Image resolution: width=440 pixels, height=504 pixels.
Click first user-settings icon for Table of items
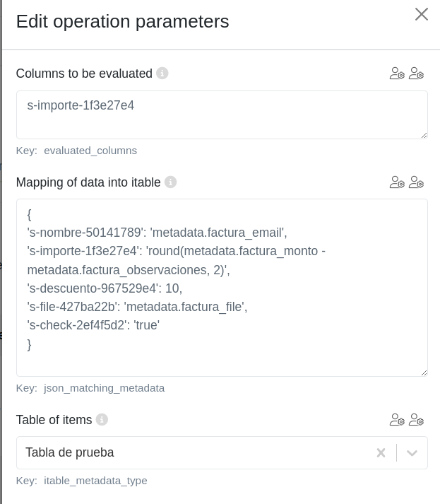coord(397,420)
